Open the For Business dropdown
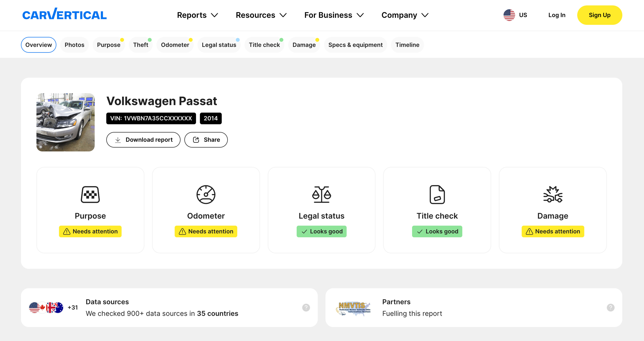The width and height of the screenshot is (644, 341). point(334,15)
